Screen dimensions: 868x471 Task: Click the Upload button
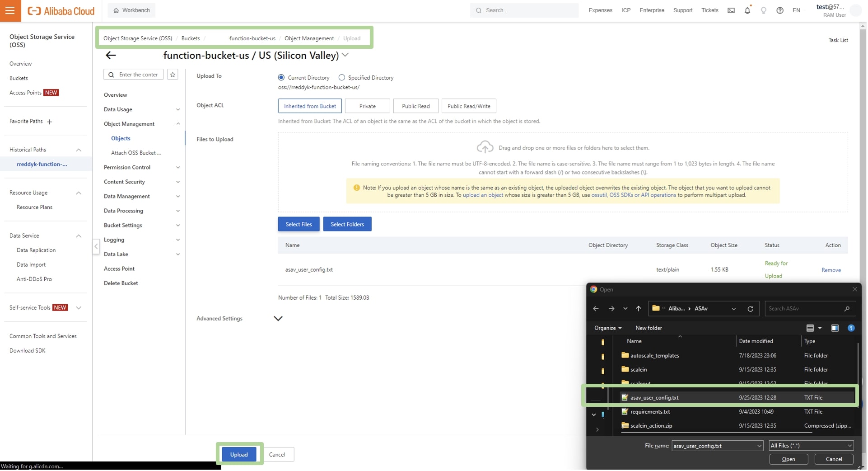pyautogui.click(x=239, y=454)
